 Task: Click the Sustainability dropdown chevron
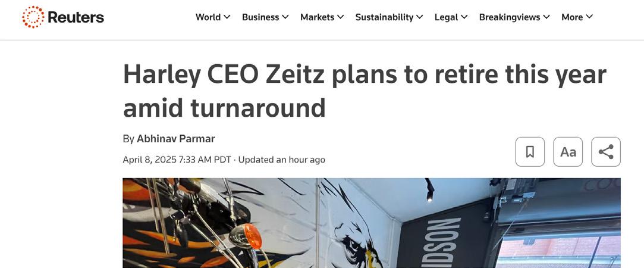click(420, 17)
